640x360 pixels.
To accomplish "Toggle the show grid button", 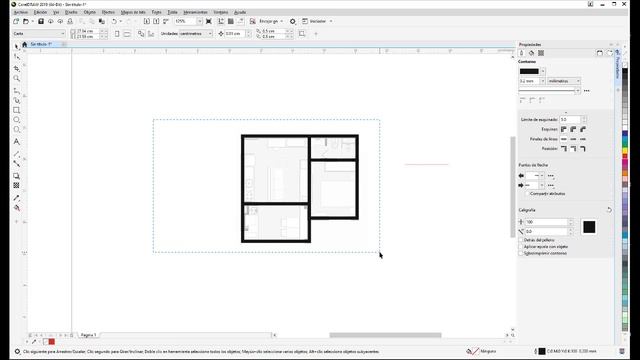I will coord(231,21).
